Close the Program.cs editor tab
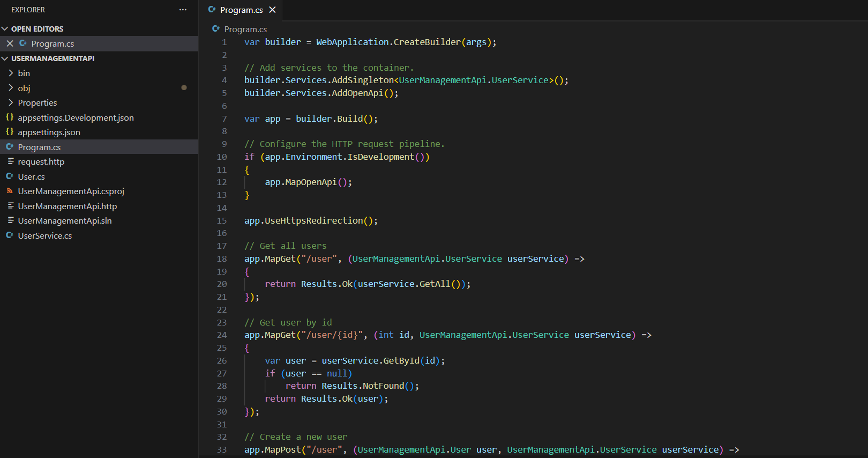Viewport: 868px width, 458px height. (272, 10)
